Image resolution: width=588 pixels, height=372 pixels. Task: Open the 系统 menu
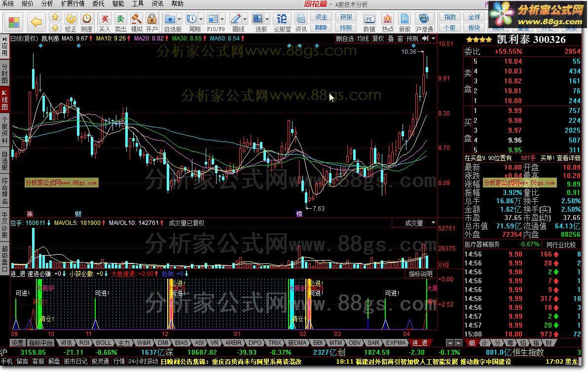(7, 4)
